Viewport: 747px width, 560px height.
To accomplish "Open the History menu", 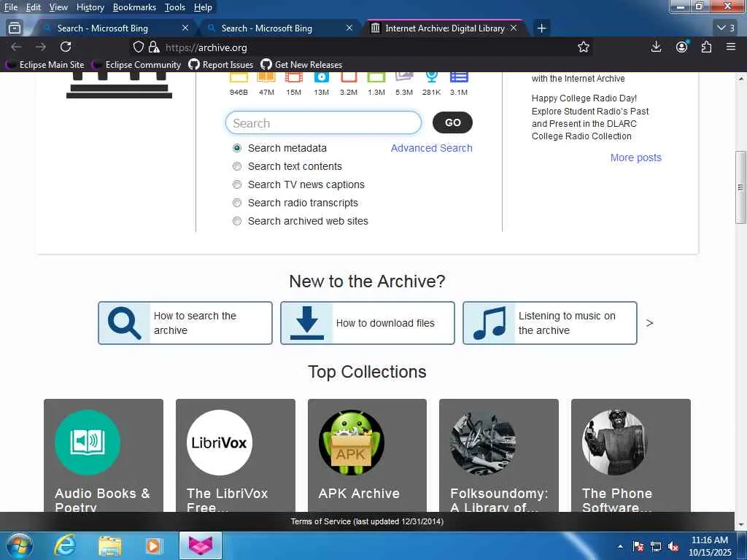I will pyautogui.click(x=90, y=7).
